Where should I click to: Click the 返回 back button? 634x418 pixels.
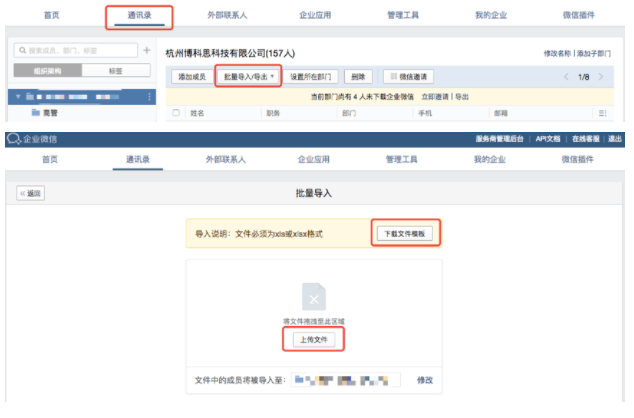31,193
